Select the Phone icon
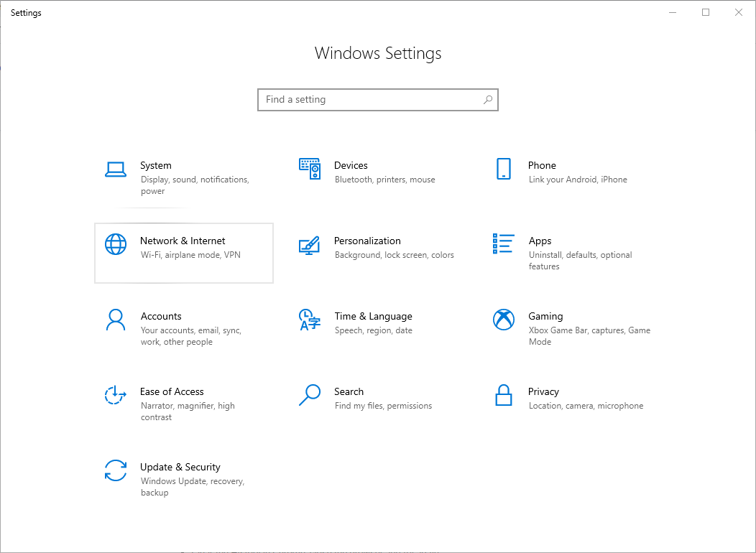This screenshot has width=756, height=553. pyautogui.click(x=503, y=169)
